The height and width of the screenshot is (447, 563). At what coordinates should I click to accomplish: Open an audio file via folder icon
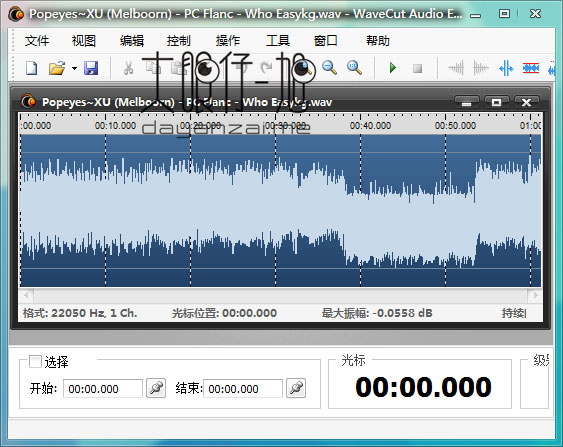(57, 68)
